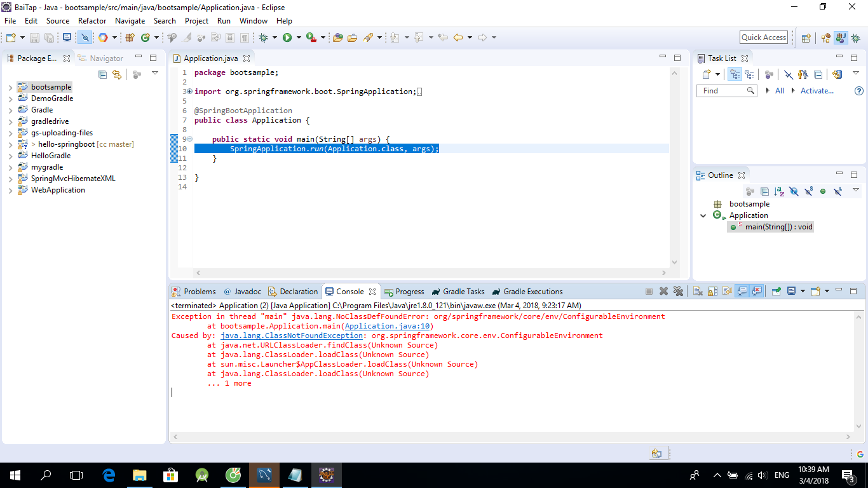Click the Application.java:10 stack trace link
The width and height of the screenshot is (868, 488).
point(387,326)
